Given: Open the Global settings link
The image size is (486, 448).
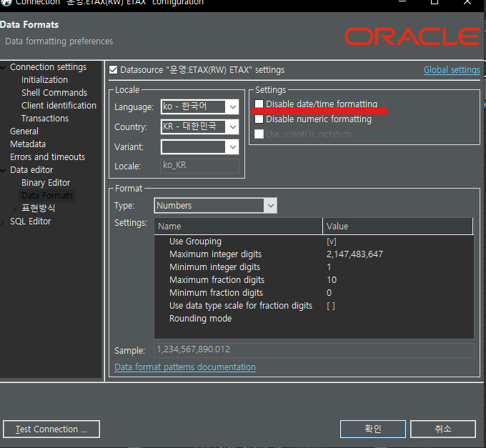Looking at the screenshot, I should click(x=452, y=70).
